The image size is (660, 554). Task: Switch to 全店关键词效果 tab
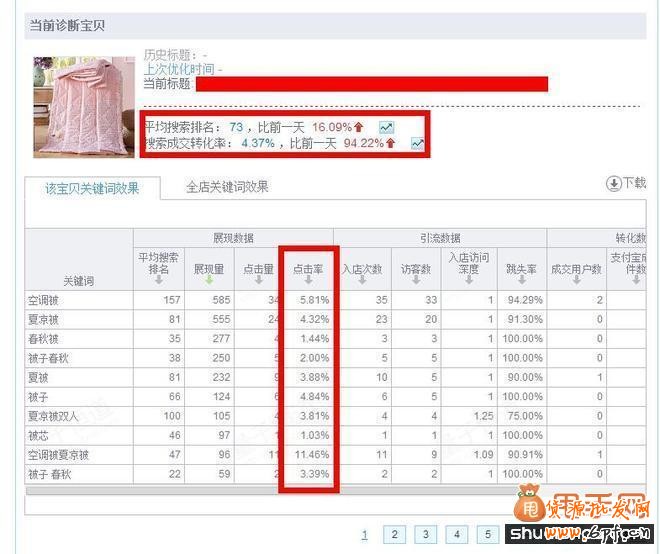click(227, 187)
